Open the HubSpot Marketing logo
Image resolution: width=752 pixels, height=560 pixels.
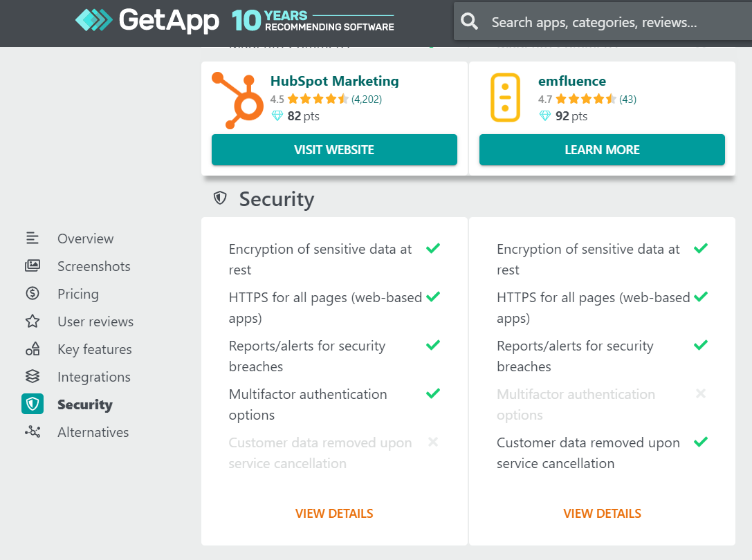pos(238,100)
